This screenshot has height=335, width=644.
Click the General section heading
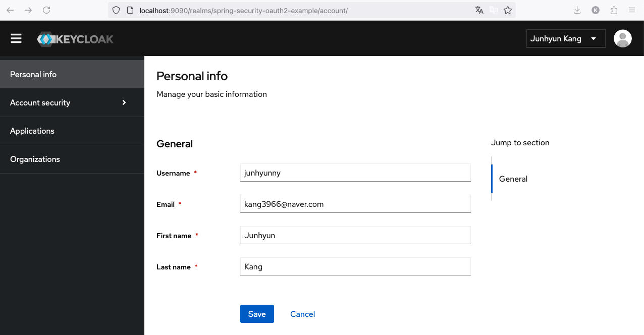click(x=175, y=144)
